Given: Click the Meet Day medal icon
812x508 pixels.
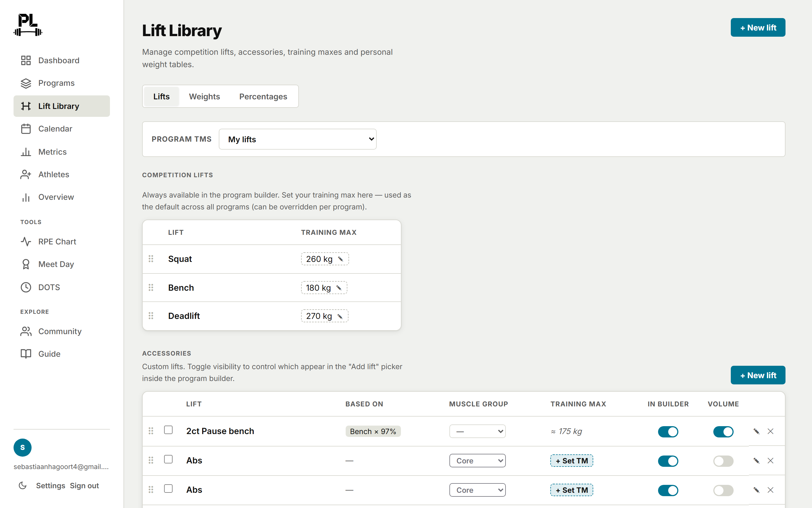Looking at the screenshot, I should pos(26,264).
